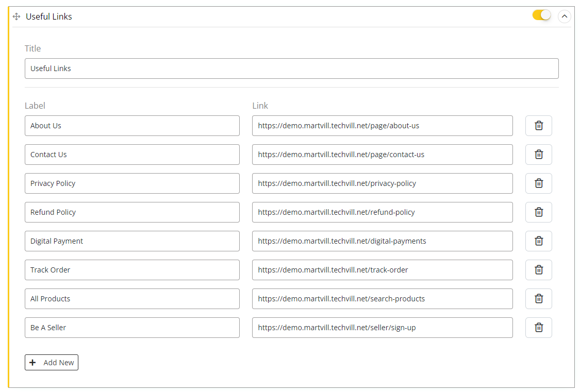Disable the Useful Links section toggle
Viewport: 580px width, 392px height.
(541, 15)
